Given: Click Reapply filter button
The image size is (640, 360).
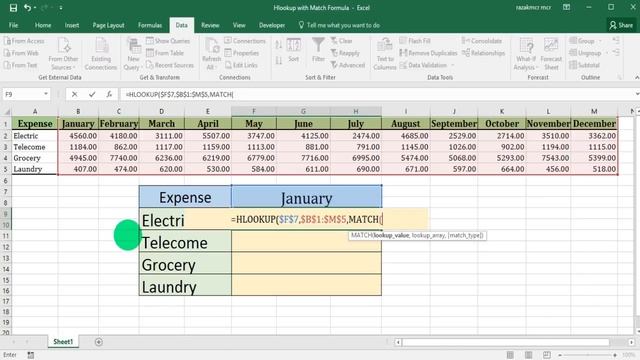Looking at the screenshot, I should [x=345, y=53].
